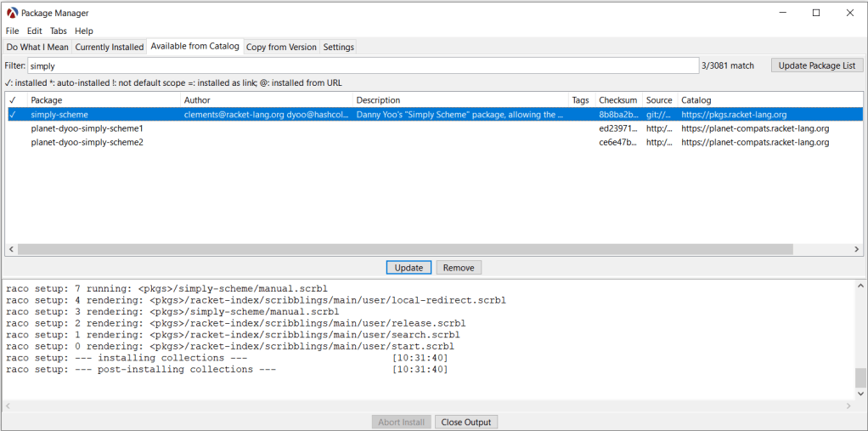868x431 pixels.
Task: Switch to Copy from Version tab
Action: point(281,47)
